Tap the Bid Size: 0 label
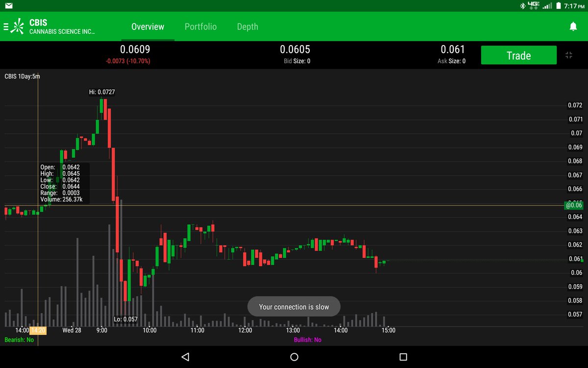The width and height of the screenshot is (588, 368). pyautogui.click(x=297, y=61)
